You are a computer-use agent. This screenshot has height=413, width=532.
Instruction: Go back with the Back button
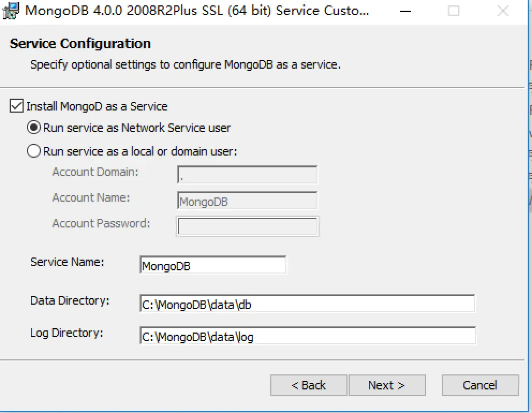(x=309, y=385)
